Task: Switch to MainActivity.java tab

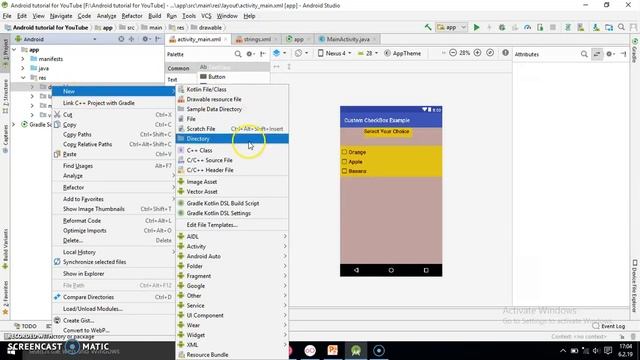Action: pyautogui.click(x=348, y=39)
